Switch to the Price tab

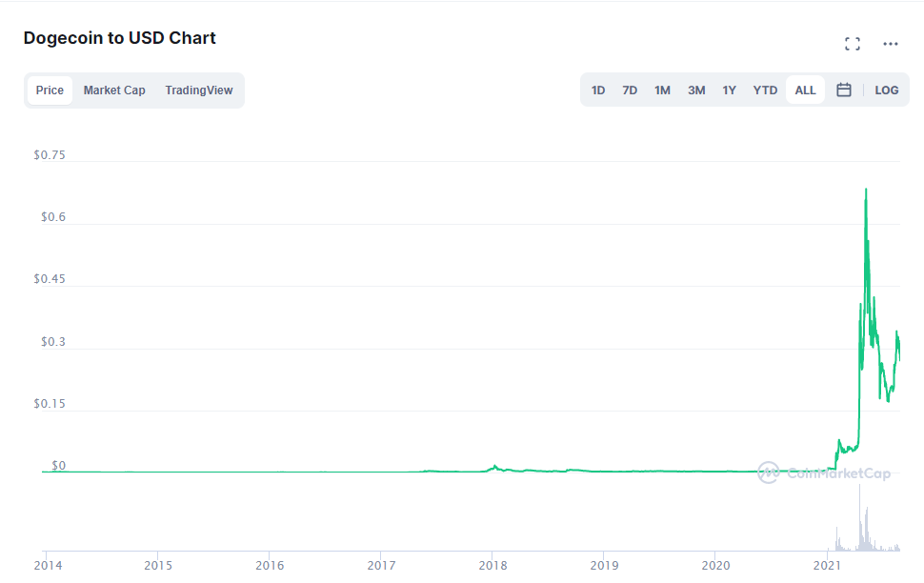[x=50, y=90]
